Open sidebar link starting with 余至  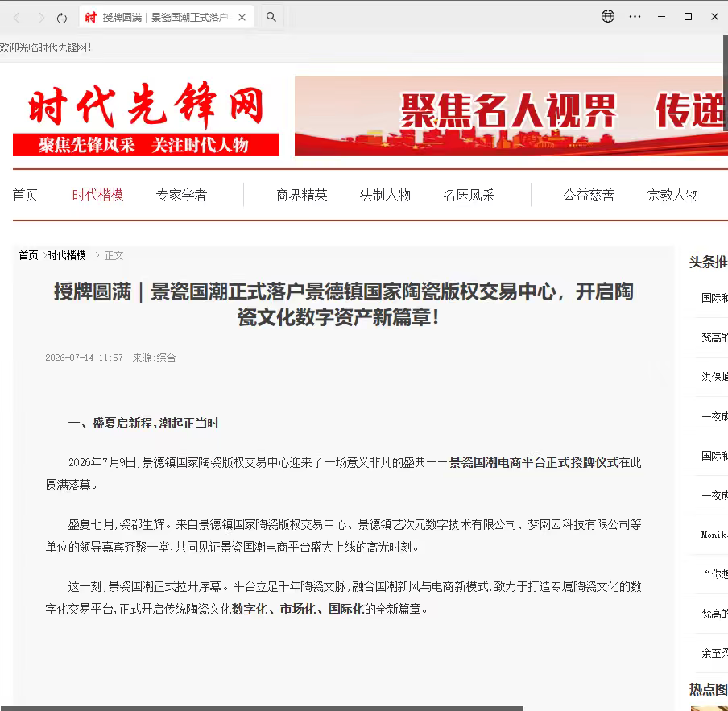714,654
